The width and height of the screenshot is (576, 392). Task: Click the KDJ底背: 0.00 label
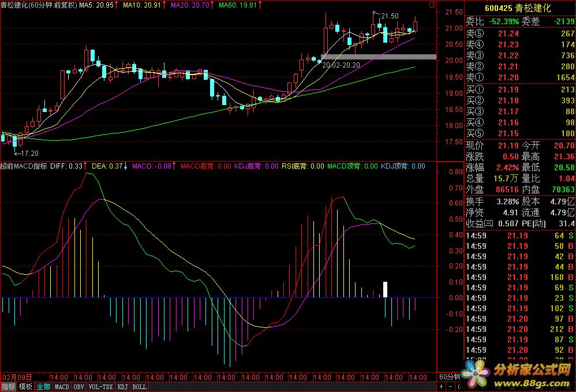(256, 166)
